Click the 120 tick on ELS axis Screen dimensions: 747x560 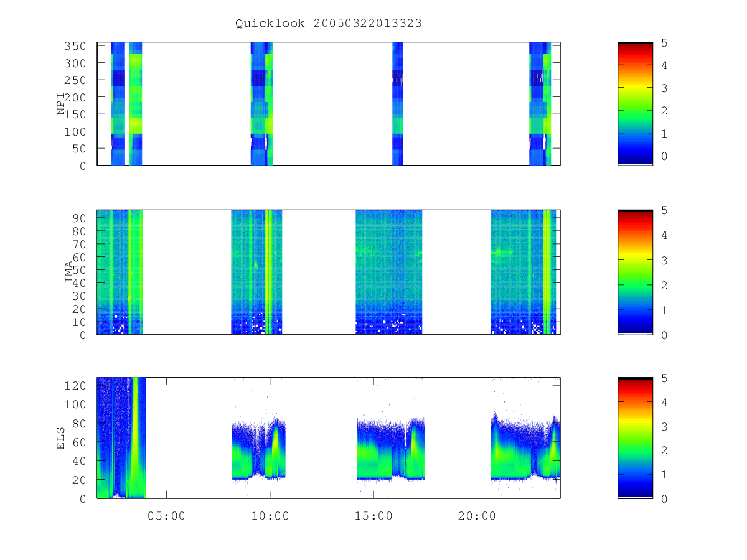coord(77,386)
